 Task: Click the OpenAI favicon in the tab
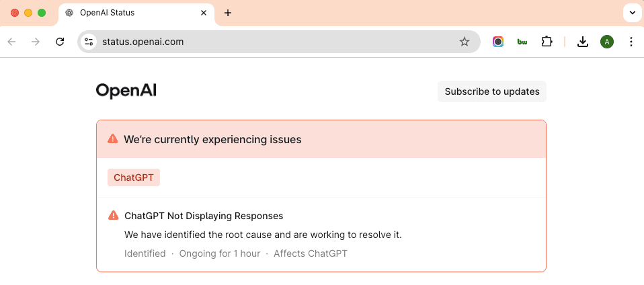click(x=69, y=13)
